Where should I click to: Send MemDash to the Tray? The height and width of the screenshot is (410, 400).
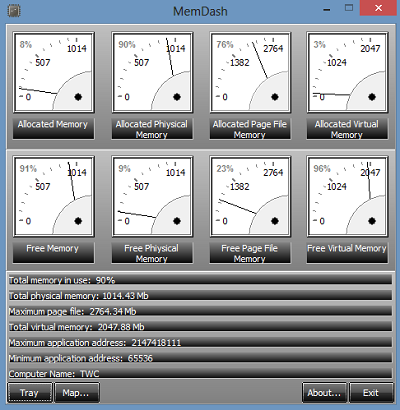pos(30,393)
